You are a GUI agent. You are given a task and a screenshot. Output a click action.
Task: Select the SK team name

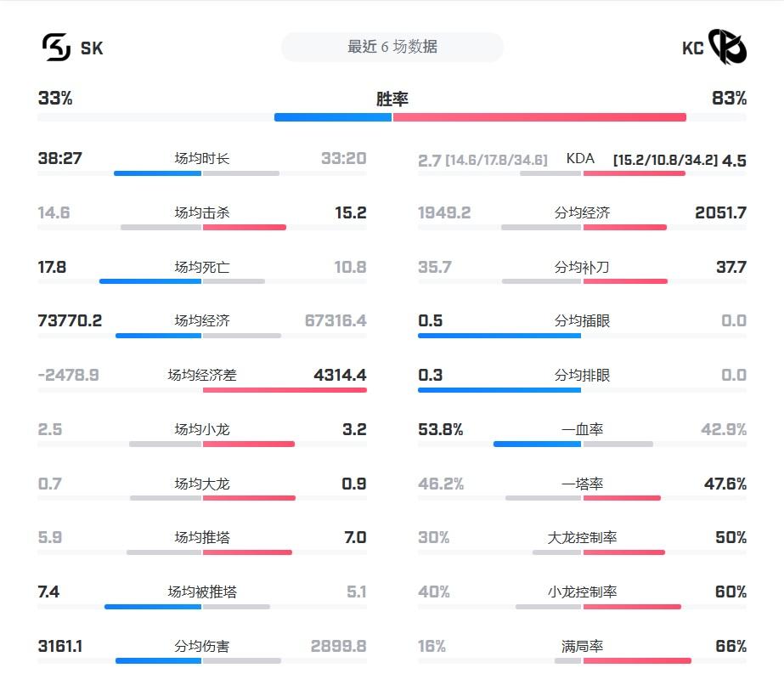pyautogui.click(x=92, y=48)
